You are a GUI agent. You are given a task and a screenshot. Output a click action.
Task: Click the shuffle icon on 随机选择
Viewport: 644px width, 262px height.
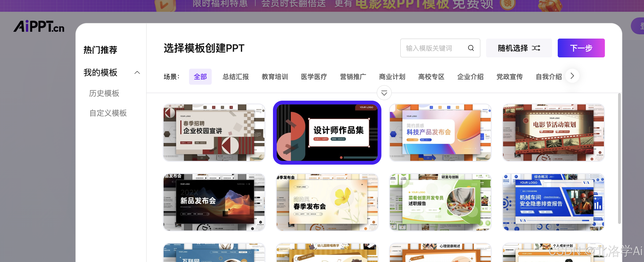(x=536, y=48)
